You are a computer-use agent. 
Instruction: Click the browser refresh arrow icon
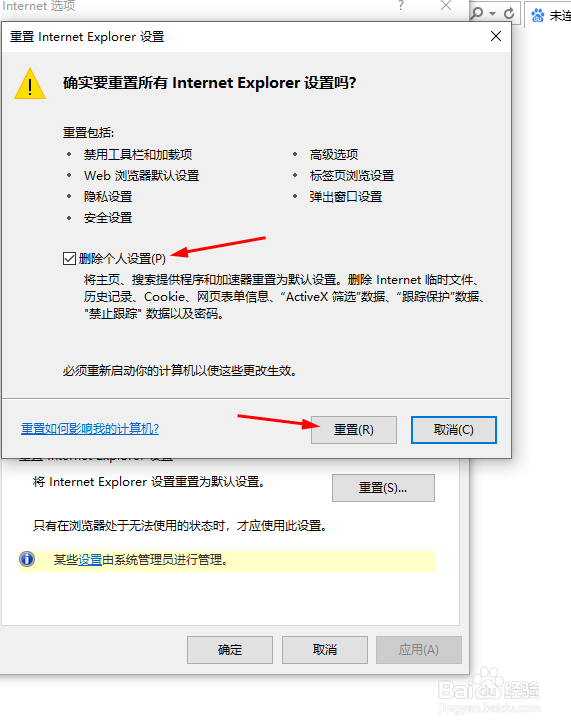509,13
